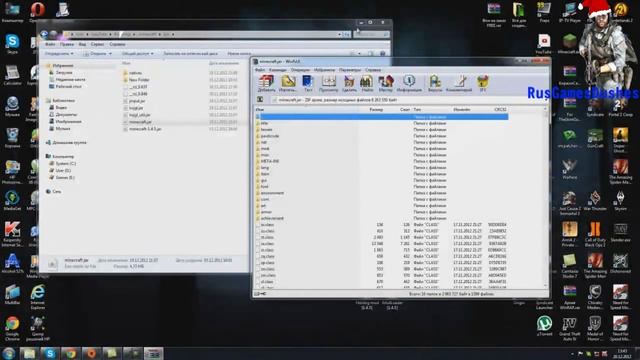Select minecraft 1.4.5.jar in Explorer file list

click(x=145, y=129)
